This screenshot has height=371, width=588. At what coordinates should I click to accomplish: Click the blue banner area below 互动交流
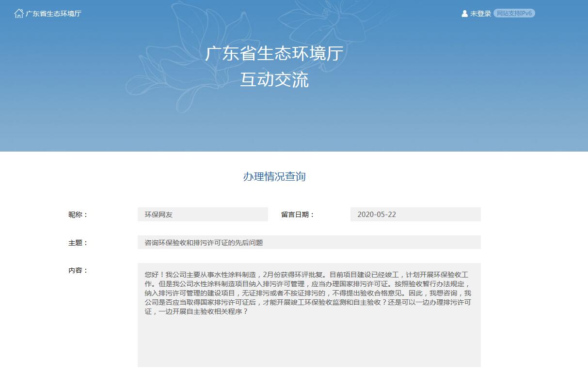click(274, 121)
